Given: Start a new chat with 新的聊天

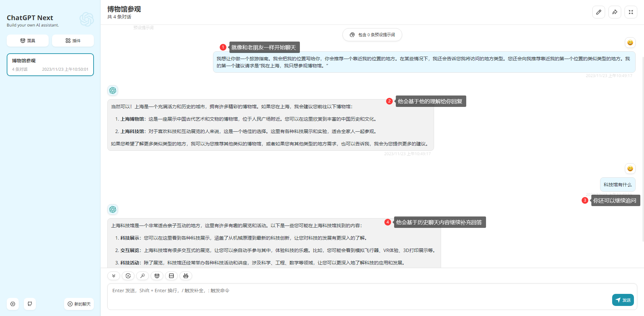Looking at the screenshot, I should 79,304.
